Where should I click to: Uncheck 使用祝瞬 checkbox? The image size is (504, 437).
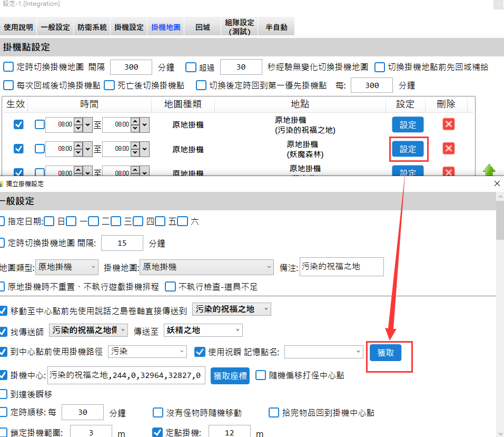tap(200, 352)
